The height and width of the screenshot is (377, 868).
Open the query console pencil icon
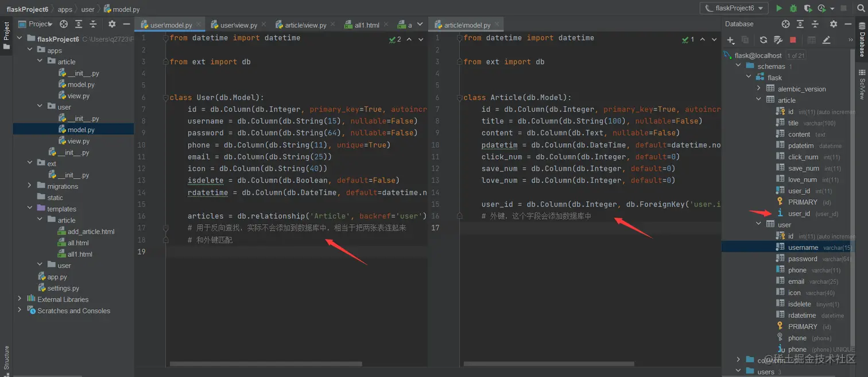click(827, 40)
